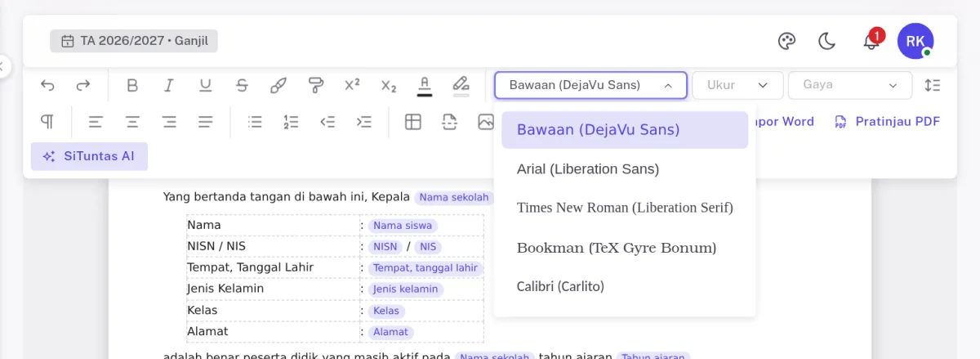Screen dimensions: 980x359
Task: Choose Calibri (Carlito) font
Action: point(625,286)
